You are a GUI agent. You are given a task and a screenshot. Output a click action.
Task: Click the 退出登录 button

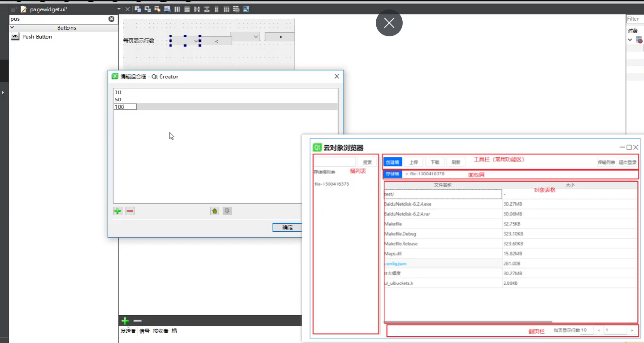tap(627, 162)
